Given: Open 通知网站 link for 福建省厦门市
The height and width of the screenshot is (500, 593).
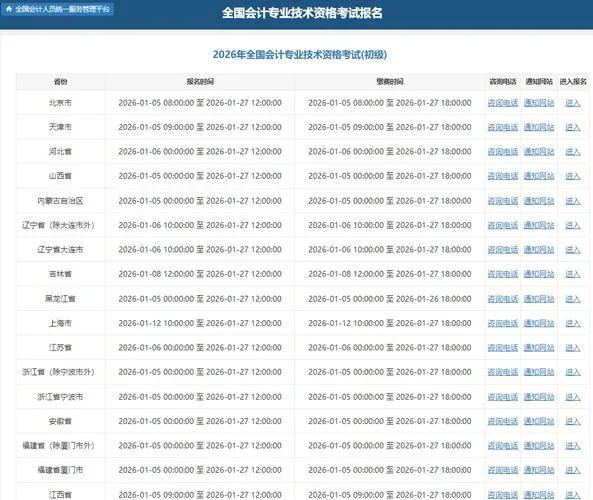Looking at the screenshot, I should click(539, 470).
